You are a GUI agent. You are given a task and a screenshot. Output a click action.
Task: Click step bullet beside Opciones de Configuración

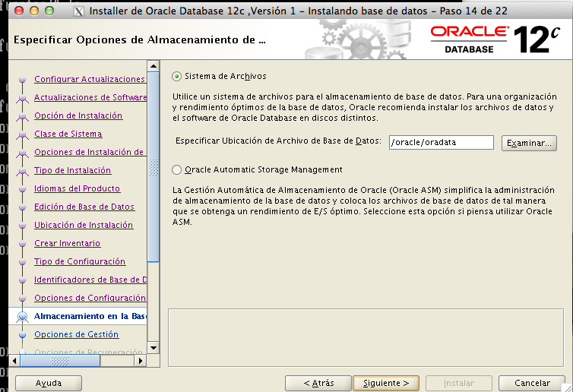click(x=22, y=299)
